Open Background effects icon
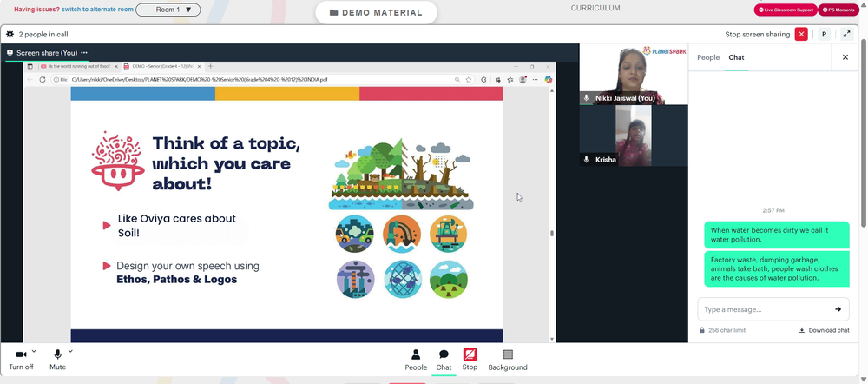 click(x=508, y=360)
